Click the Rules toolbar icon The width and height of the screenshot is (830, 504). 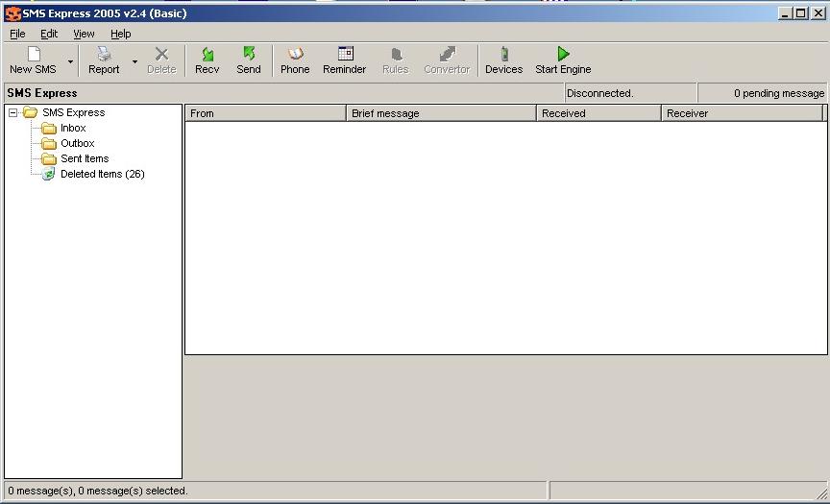pos(396,54)
